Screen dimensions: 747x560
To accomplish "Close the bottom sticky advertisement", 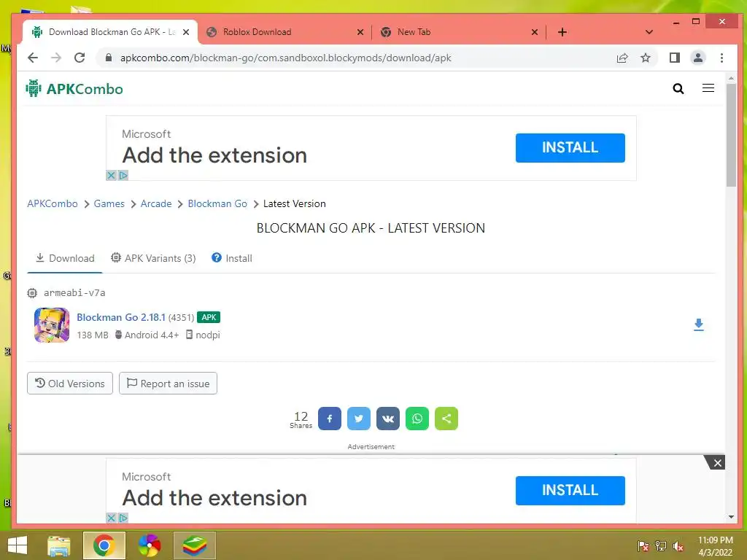I will 717,463.
